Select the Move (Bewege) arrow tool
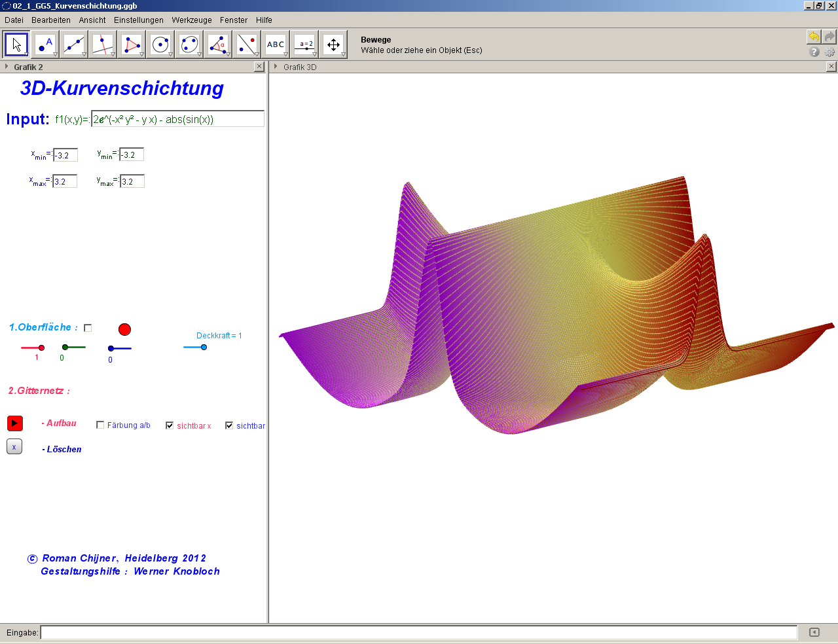Viewport: 838px width, 644px height. pos(16,45)
